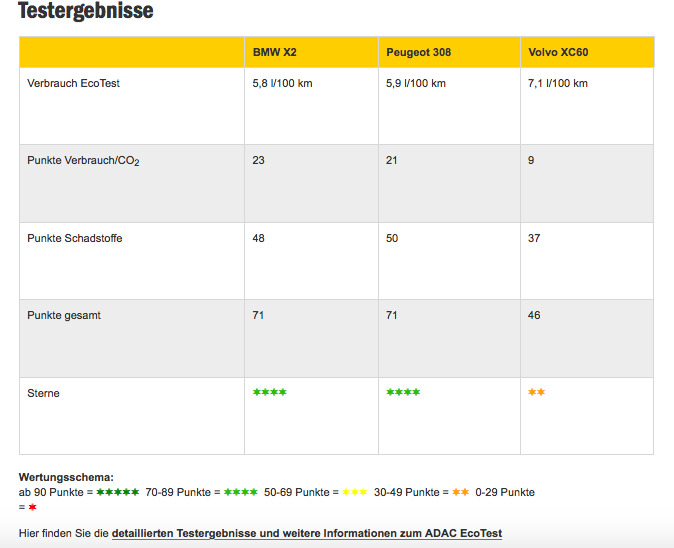This screenshot has width=674, height=548.
Task: Open the detaillierten Testergebnisse ADAC EcoTest link
Action: [x=306, y=534]
